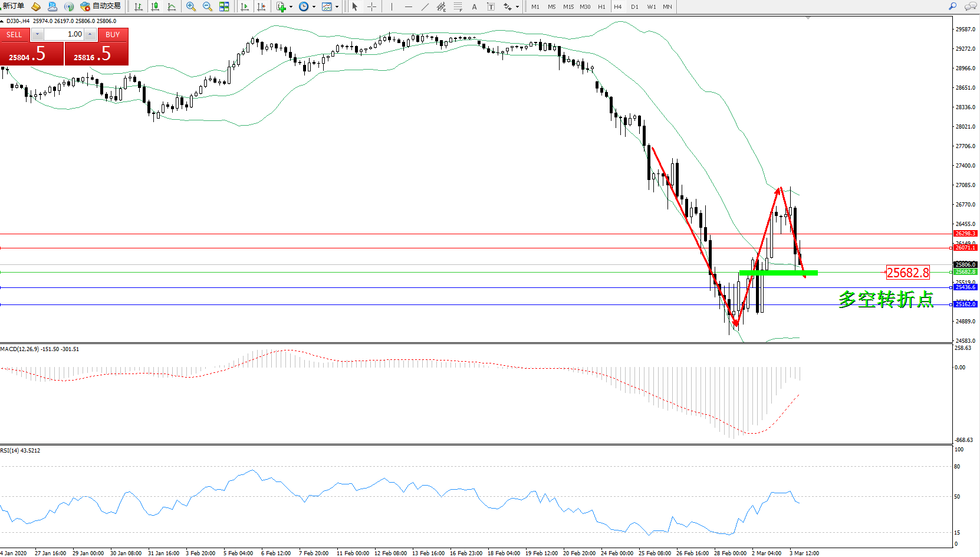The height and width of the screenshot is (557, 980).
Task: Pick the horizontal line drawing tool
Action: (x=408, y=6)
